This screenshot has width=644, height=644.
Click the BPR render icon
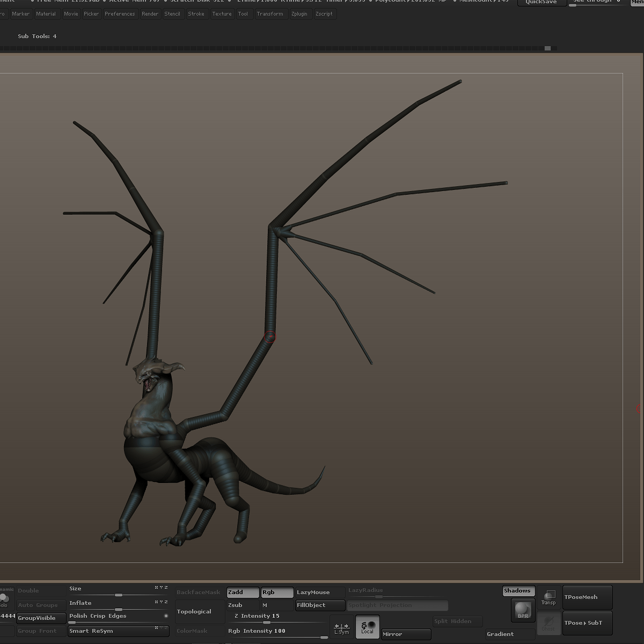point(523,610)
